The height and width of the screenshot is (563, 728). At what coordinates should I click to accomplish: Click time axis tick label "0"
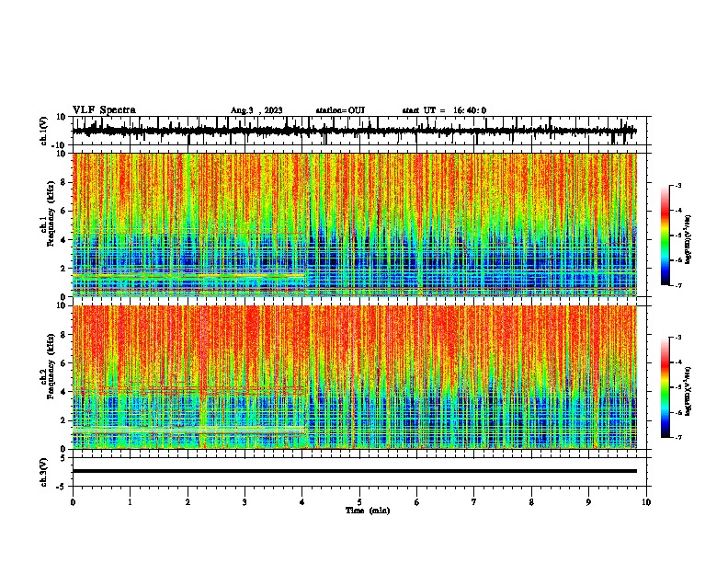pyautogui.click(x=73, y=502)
